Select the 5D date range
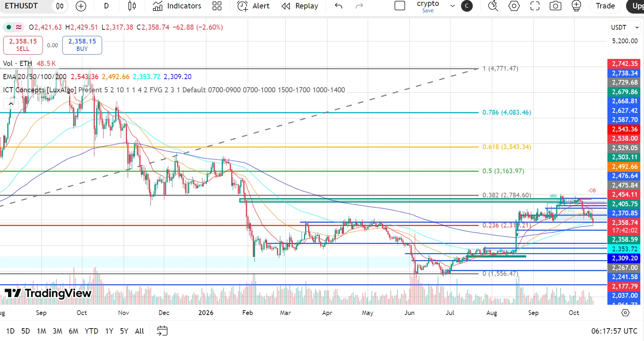Screen dimensions: 644x341 pyautogui.click(x=26, y=331)
